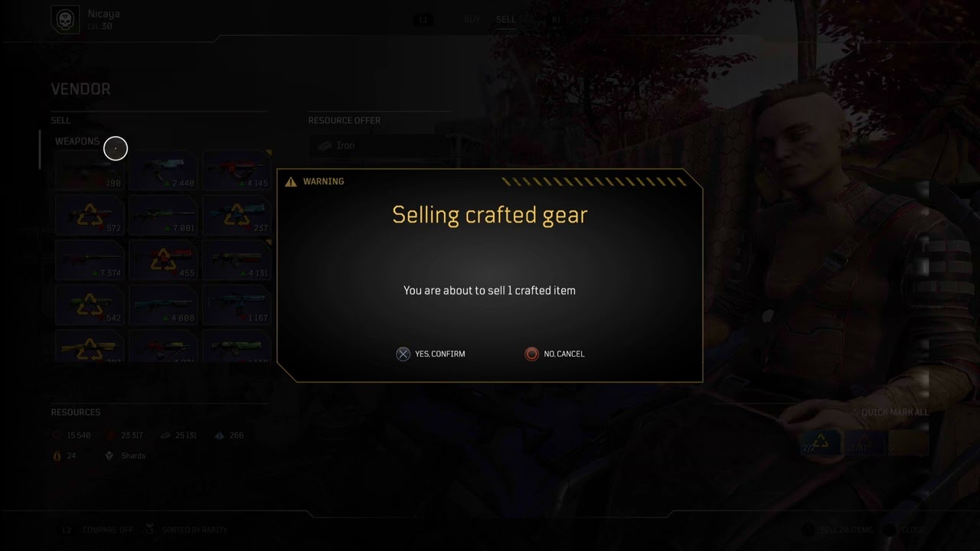This screenshot has width=980, height=551.
Task: Select the Weapons category in the sell list
Action: tap(77, 142)
